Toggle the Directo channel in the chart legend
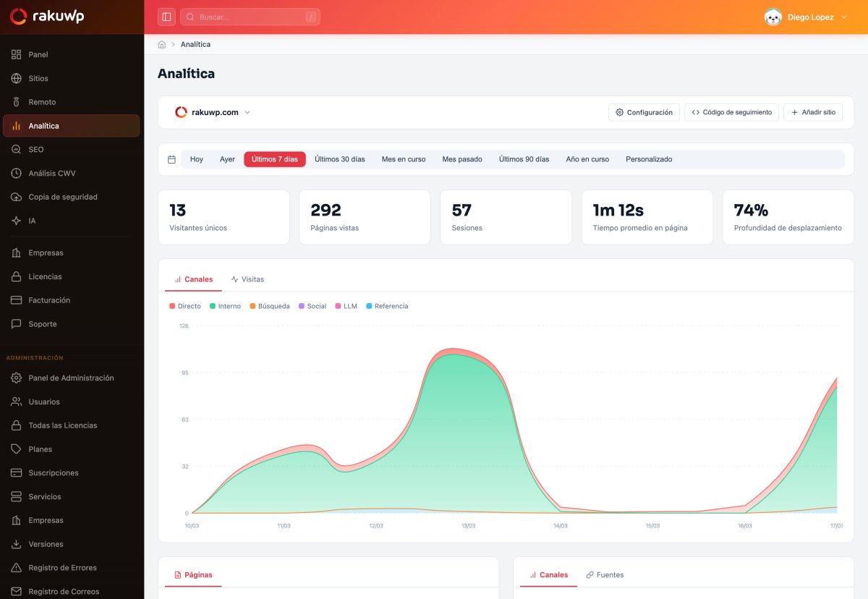 pyautogui.click(x=184, y=306)
